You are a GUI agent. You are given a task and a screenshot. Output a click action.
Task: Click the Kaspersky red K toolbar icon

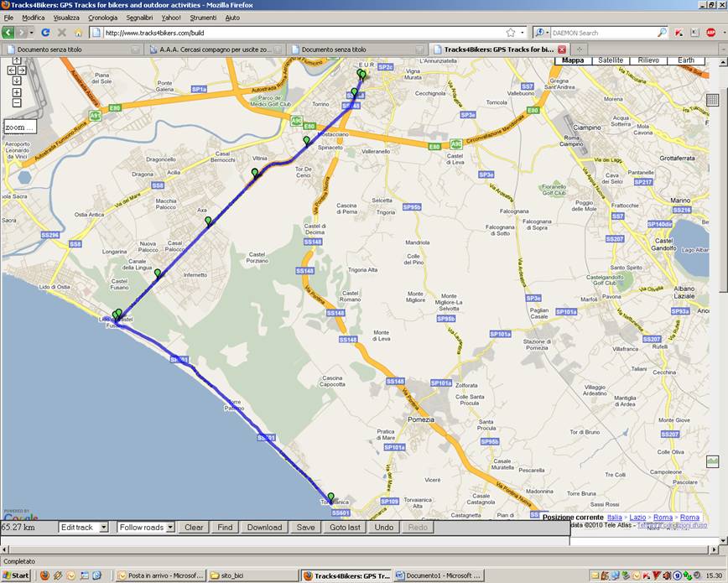tap(679, 33)
